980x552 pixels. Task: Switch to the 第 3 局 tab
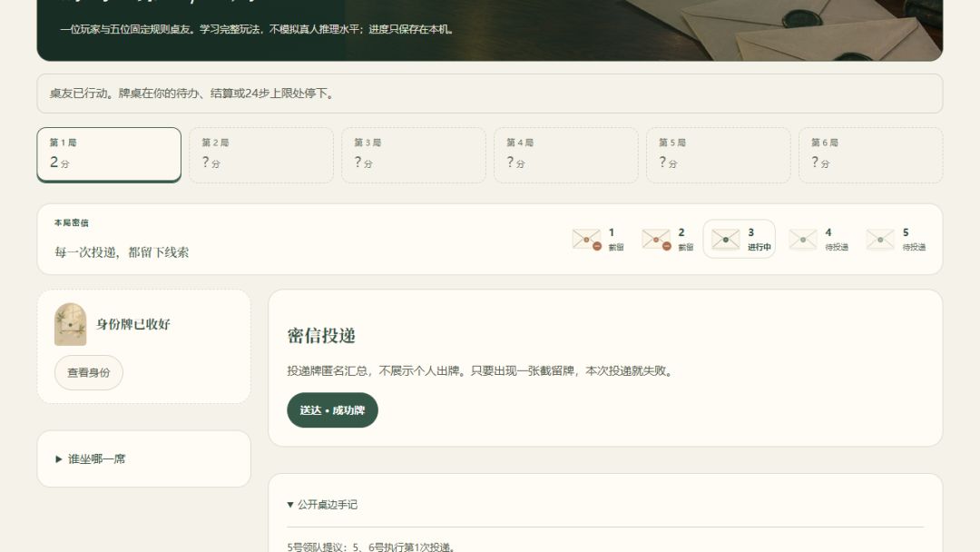tap(414, 154)
